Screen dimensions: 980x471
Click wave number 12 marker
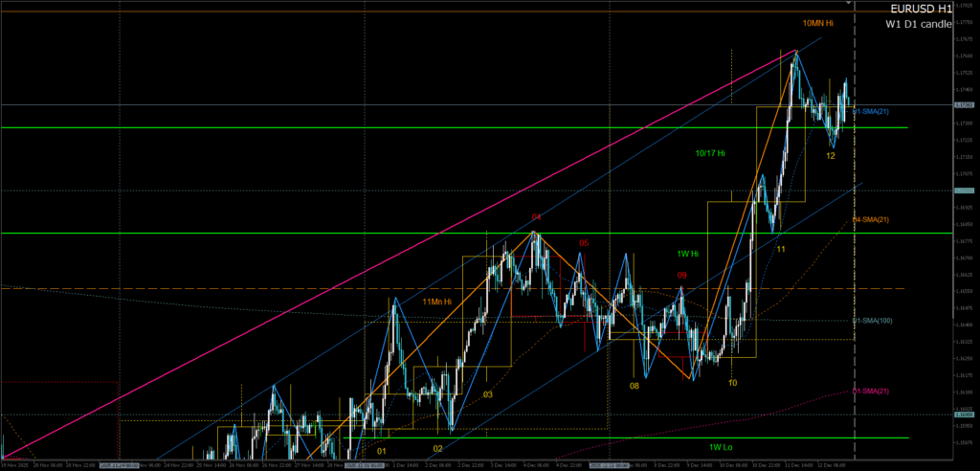click(x=831, y=155)
